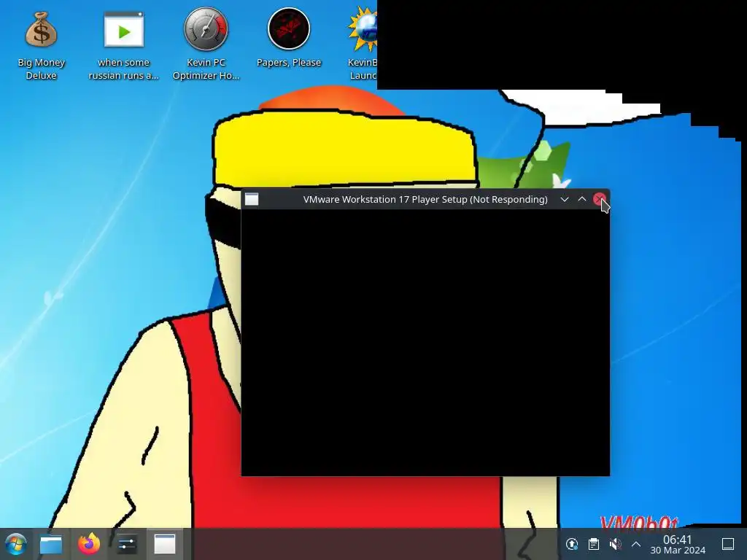
Task: Open the updates notifier tray icon
Action: click(x=572, y=544)
